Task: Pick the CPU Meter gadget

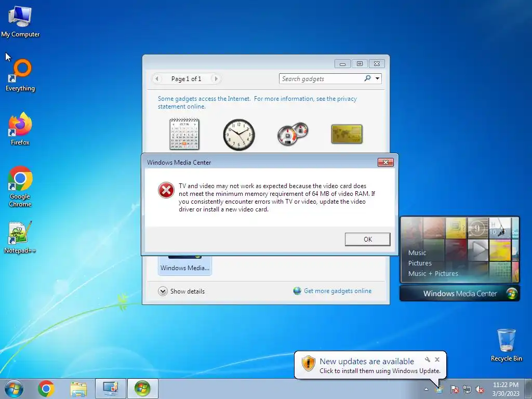Action: [292, 134]
